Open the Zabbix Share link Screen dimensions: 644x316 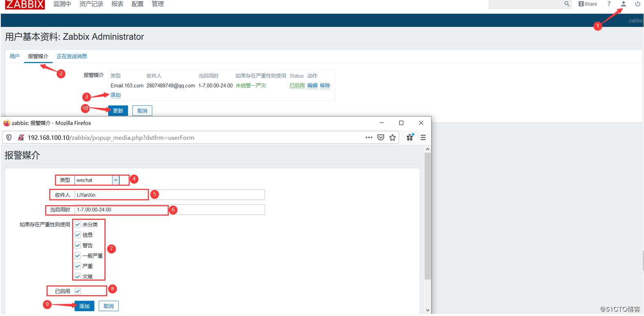pyautogui.click(x=588, y=4)
